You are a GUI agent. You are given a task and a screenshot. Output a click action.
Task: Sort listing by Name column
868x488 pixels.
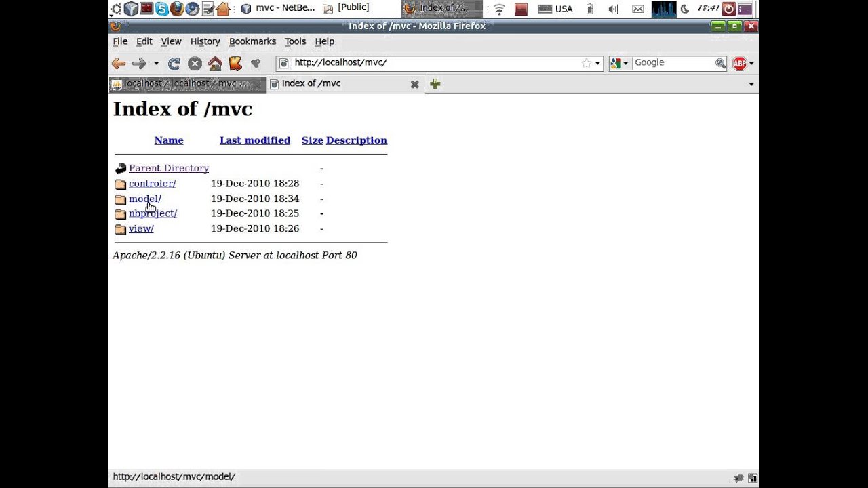click(x=169, y=140)
